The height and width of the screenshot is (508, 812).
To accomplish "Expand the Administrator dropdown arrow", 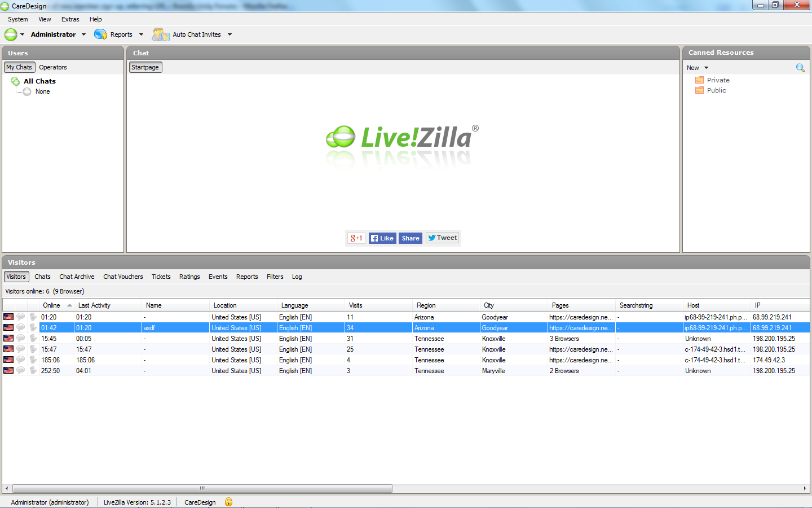I will point(84,34).
